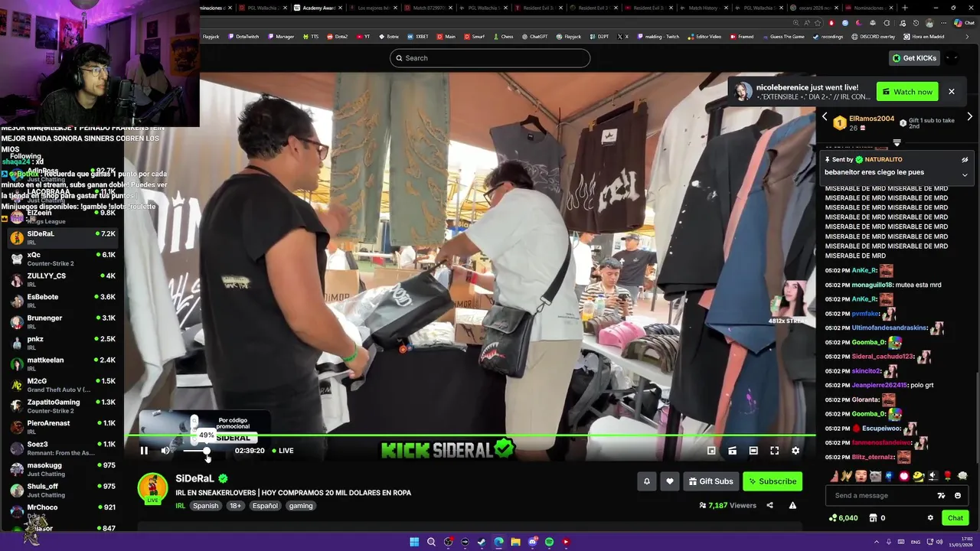Open chat settings gear icon
980x551 pixels.
pyautogui.click(x=931, y=518)
